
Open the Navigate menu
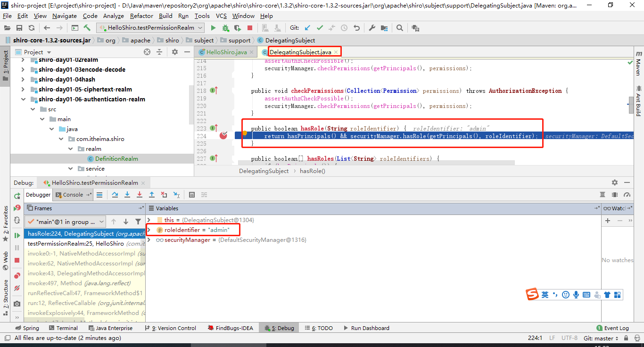point(65,16)
